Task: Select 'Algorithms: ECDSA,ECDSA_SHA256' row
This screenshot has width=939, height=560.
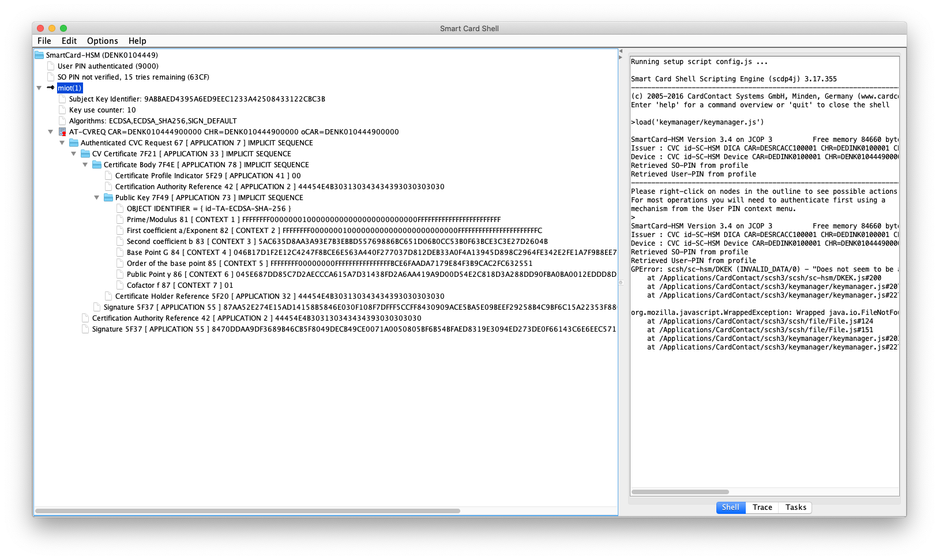Action: point(153,121)
